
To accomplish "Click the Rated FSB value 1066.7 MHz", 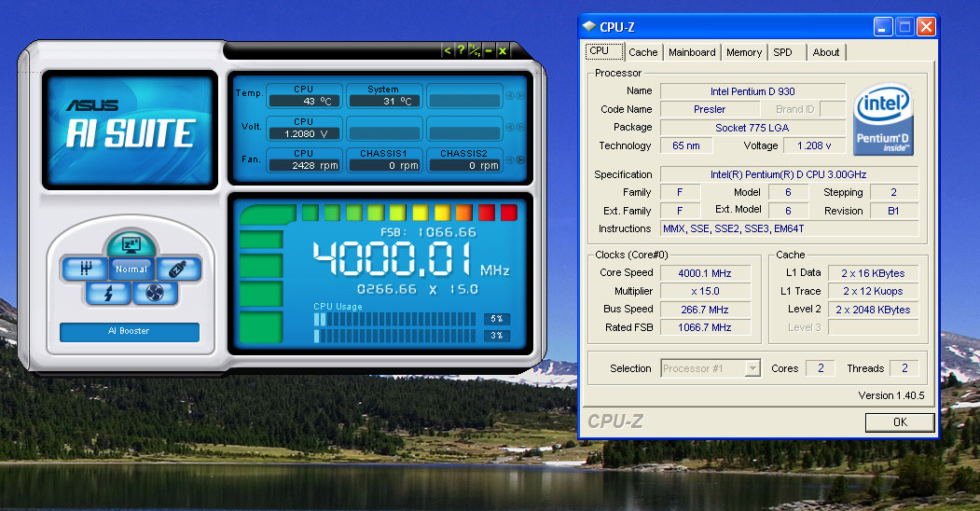I will 705,327.
